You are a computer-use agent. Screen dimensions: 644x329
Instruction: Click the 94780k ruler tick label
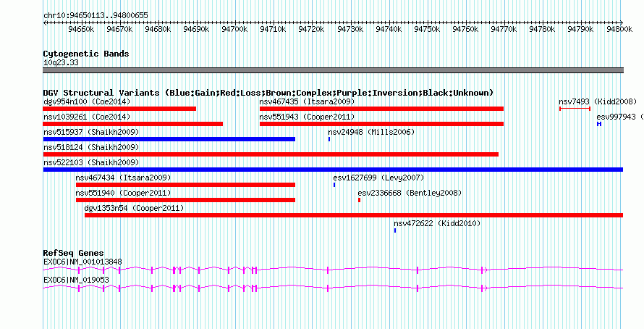[x=542, y=29]
